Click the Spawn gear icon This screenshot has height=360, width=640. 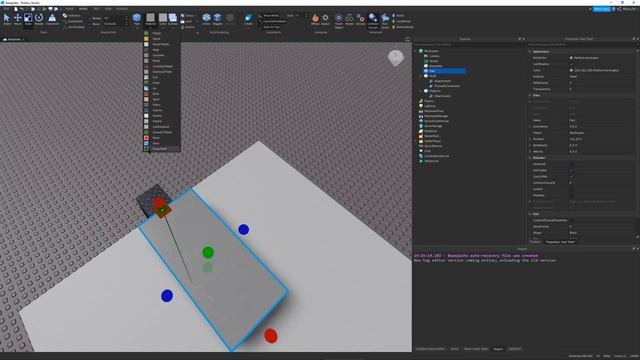[x=325, y=19]
